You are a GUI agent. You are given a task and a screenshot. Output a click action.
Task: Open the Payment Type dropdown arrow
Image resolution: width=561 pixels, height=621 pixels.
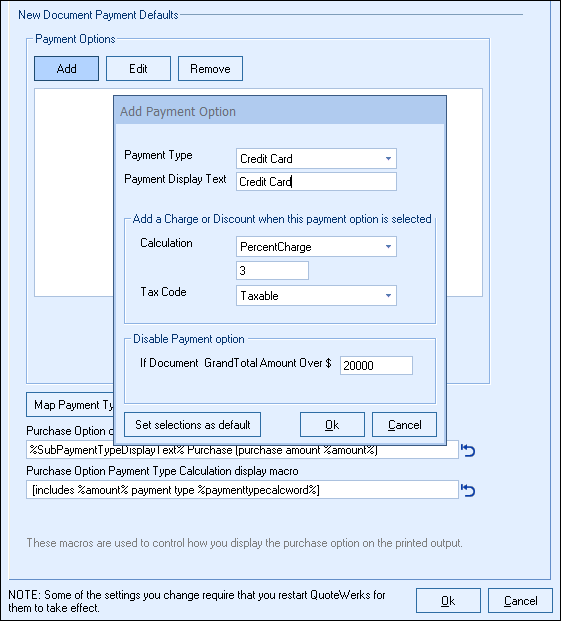[388, 158]
